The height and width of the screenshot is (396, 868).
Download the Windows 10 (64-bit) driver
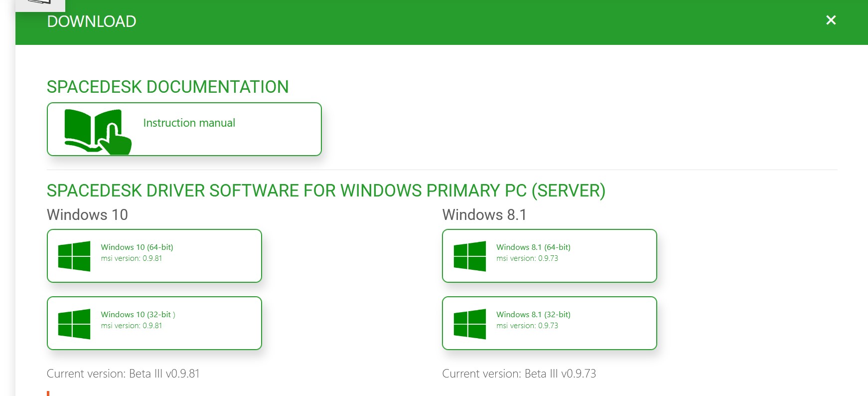[x=137, y=247]
